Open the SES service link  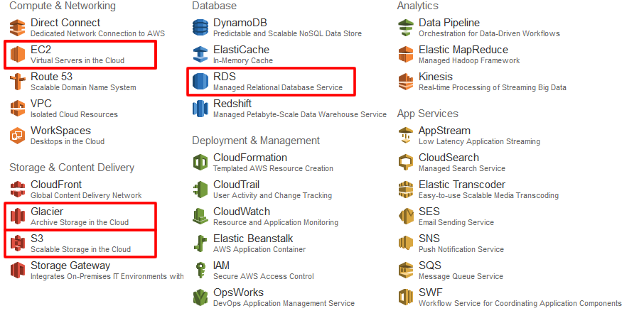[x=429, y=212]
